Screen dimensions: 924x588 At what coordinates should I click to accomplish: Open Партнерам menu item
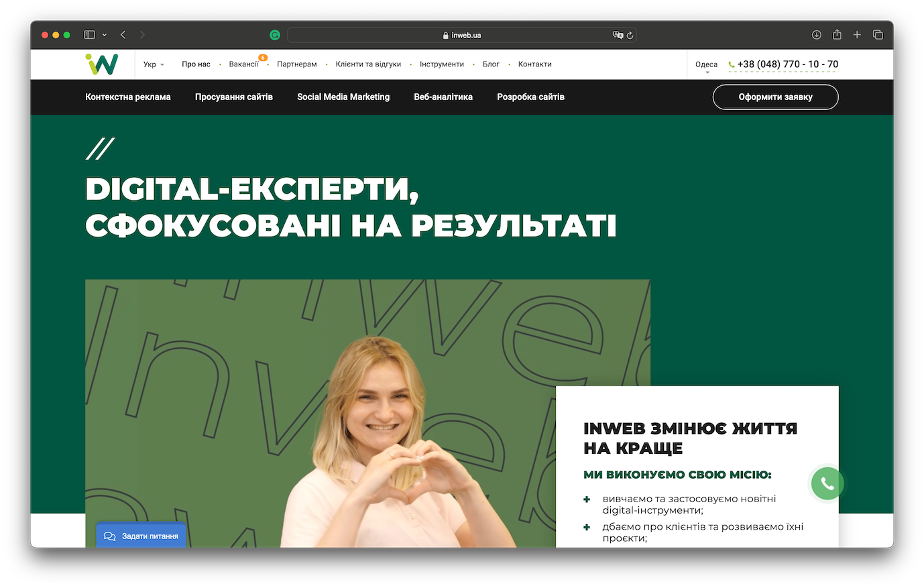pyautogui.click(x=297, y=64)
